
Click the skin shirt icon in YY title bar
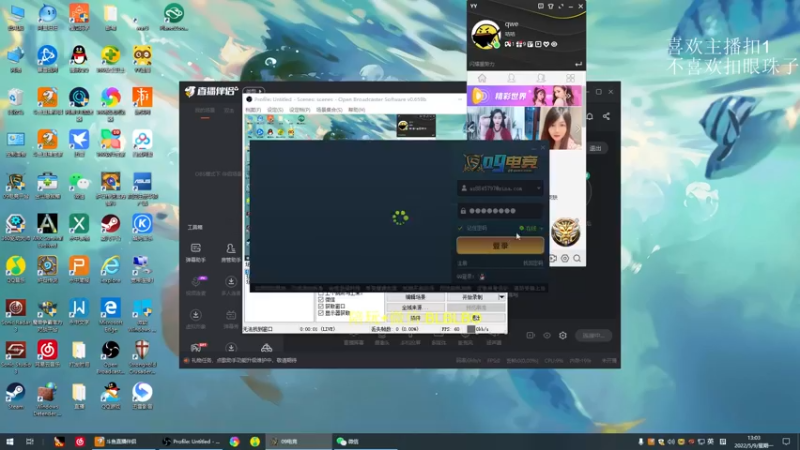click(551, 6)
